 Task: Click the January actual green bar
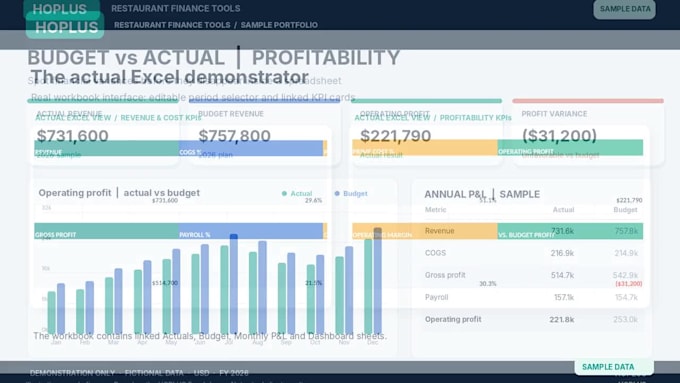(x=52, y=313)
